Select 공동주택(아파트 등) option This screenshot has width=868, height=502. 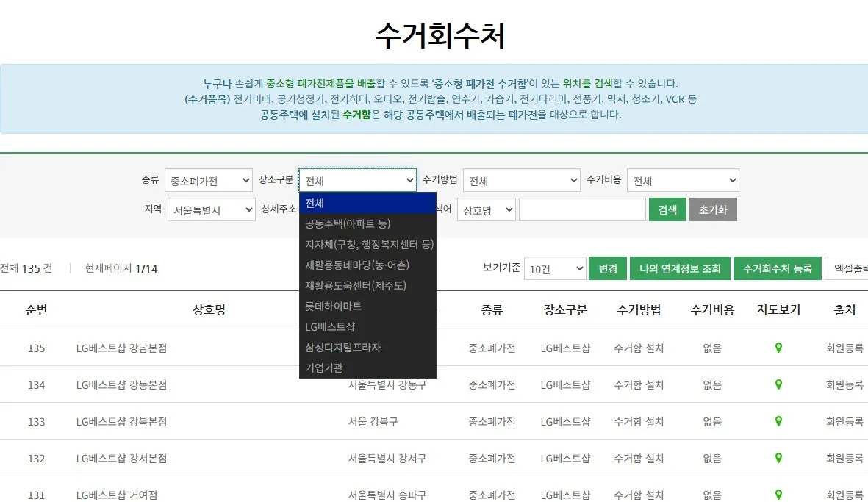tap(367, 223)
